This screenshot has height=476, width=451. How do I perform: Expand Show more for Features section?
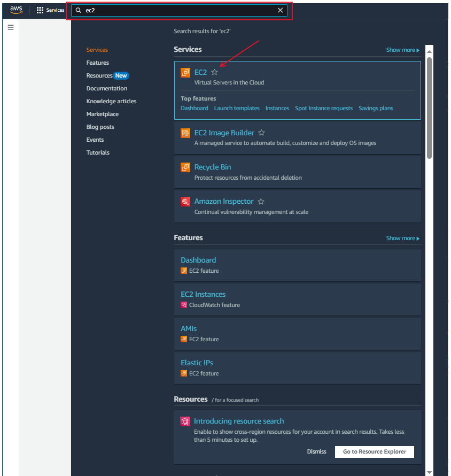tap(403, 239)
